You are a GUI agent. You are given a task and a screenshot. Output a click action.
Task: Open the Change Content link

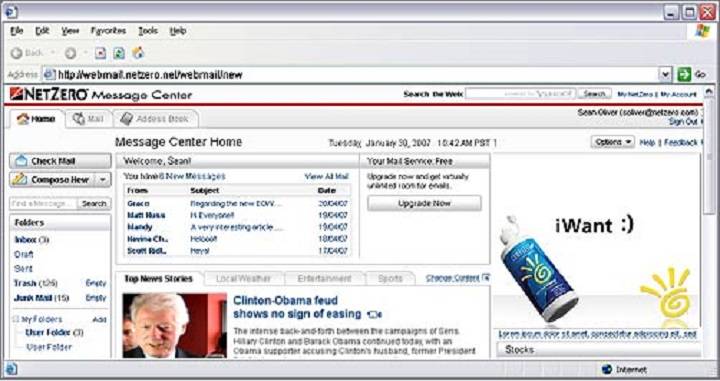click(452, 278)
